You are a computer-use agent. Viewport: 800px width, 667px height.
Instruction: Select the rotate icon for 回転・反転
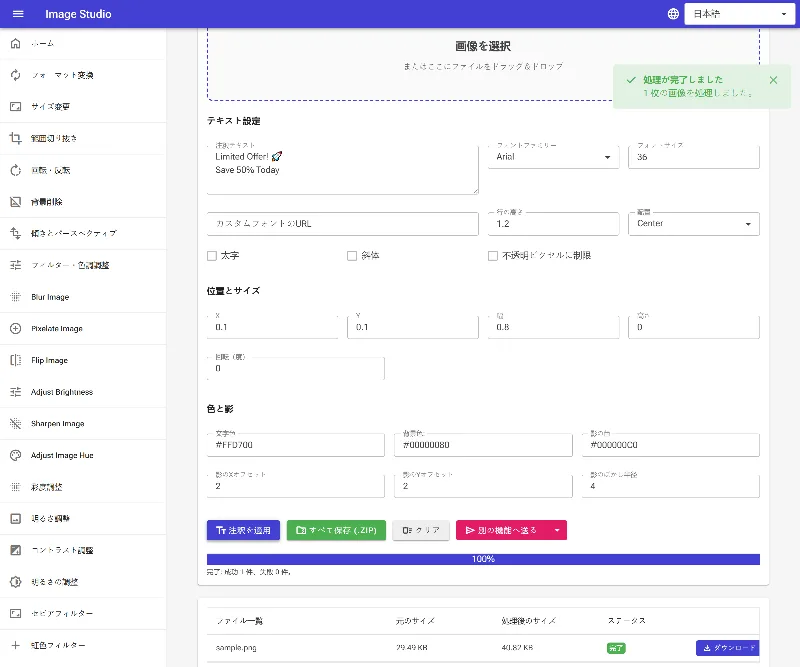click(16, 170)
